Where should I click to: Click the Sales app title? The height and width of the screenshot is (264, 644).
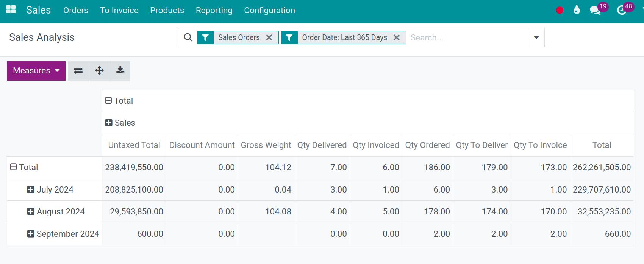click(x=38, y=10)
